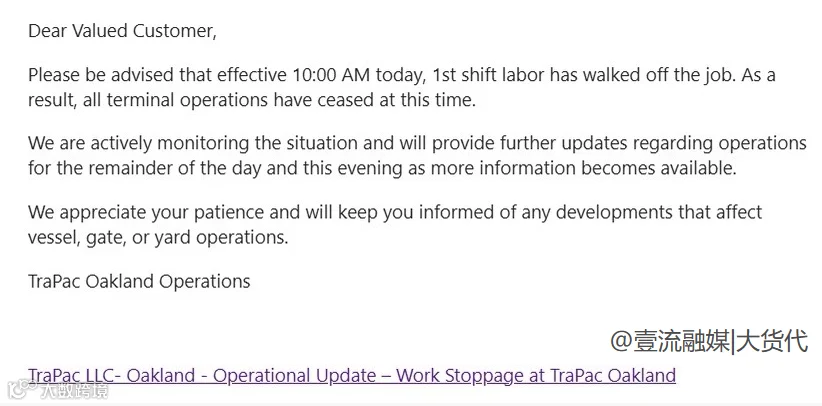Image resolution: width=822 pixels, height=406 pixels.
Task: Click the sentence starting 'We are actively monitoring'
Action: tap(417, 155)
